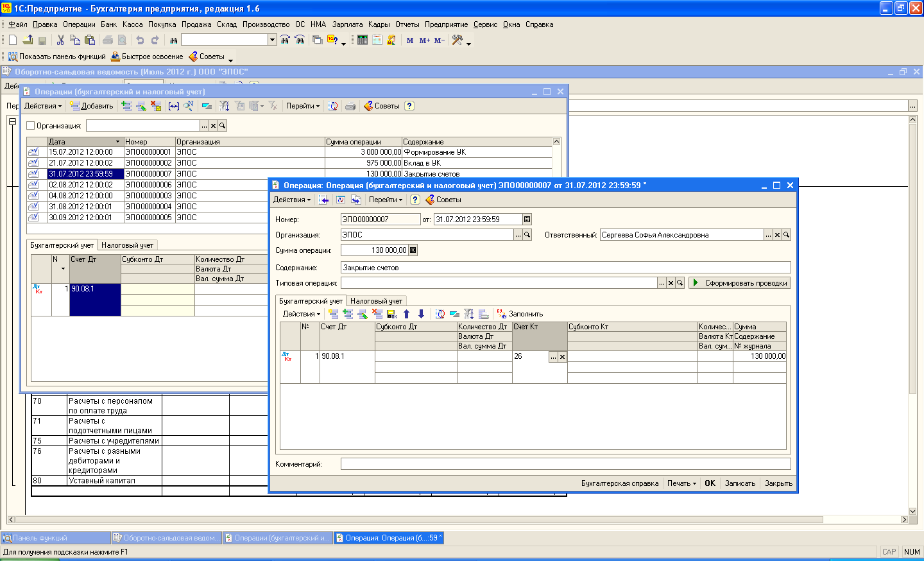Click clear X button of Типовая операция field
The width and height of the screenshot is (924, 561).
click(671, 283)
